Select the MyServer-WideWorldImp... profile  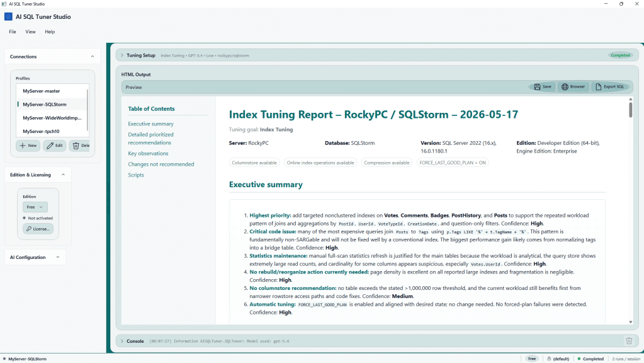point(52,118)
